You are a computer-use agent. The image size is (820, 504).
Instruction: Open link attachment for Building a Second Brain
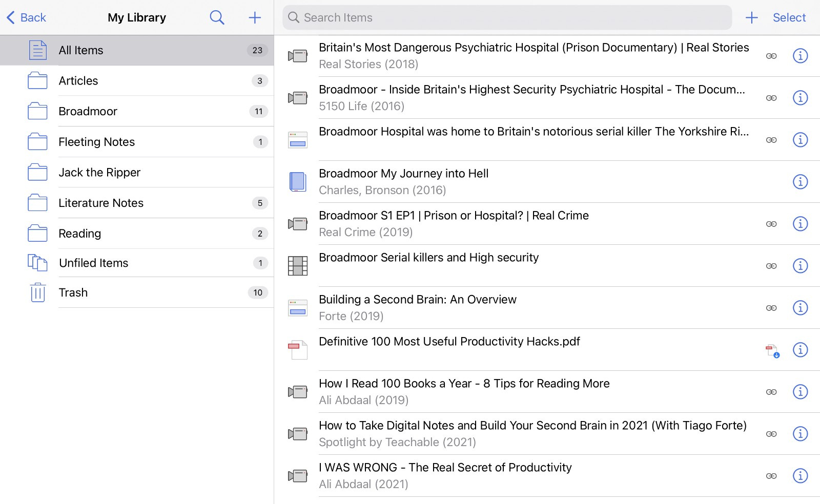point(771,308)
